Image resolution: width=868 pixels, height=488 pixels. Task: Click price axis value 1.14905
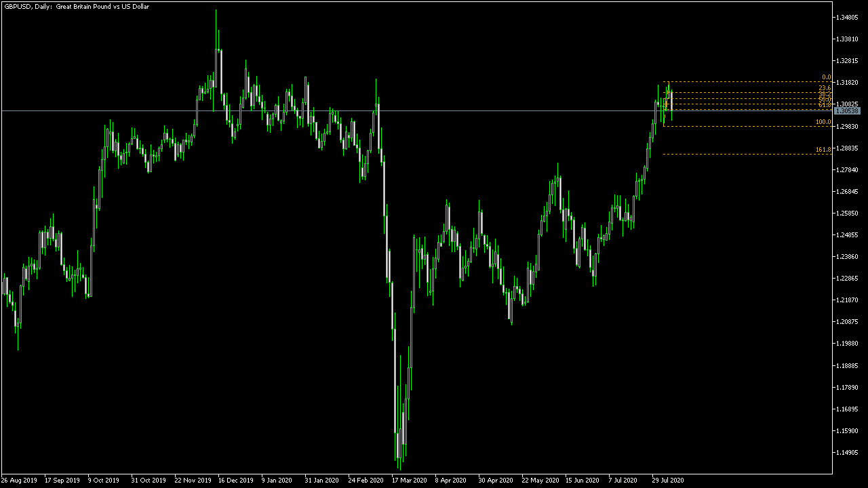[848, 453]
